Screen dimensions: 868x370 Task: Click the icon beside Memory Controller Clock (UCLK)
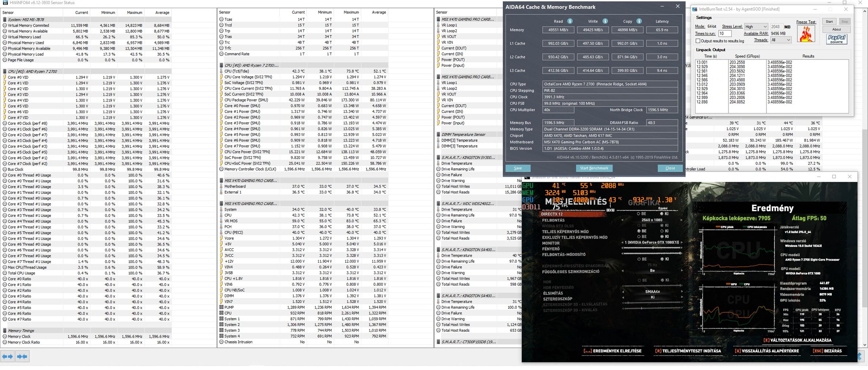pos(221,169)
